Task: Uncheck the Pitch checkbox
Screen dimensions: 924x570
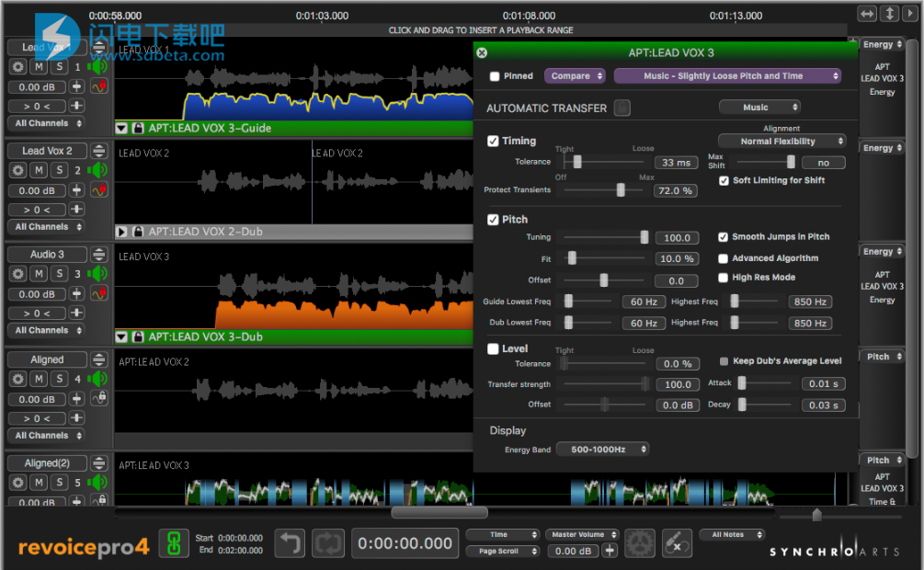Action: pyautogui.click(x=493, y=220)
